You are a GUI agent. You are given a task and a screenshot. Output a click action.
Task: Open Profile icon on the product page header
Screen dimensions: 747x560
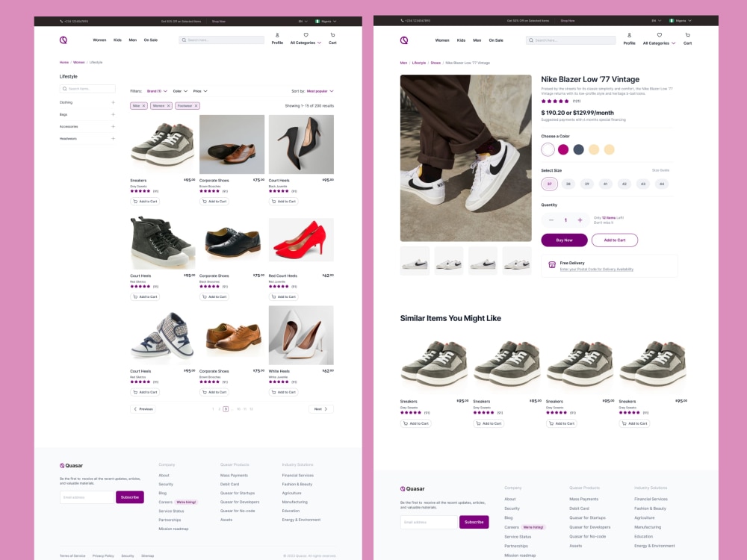tap(629, 35)
